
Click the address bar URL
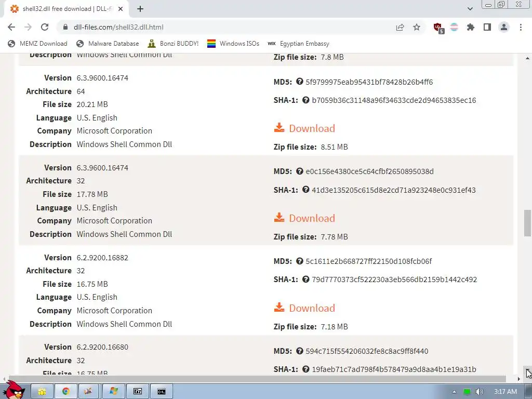tap(118, 27)
